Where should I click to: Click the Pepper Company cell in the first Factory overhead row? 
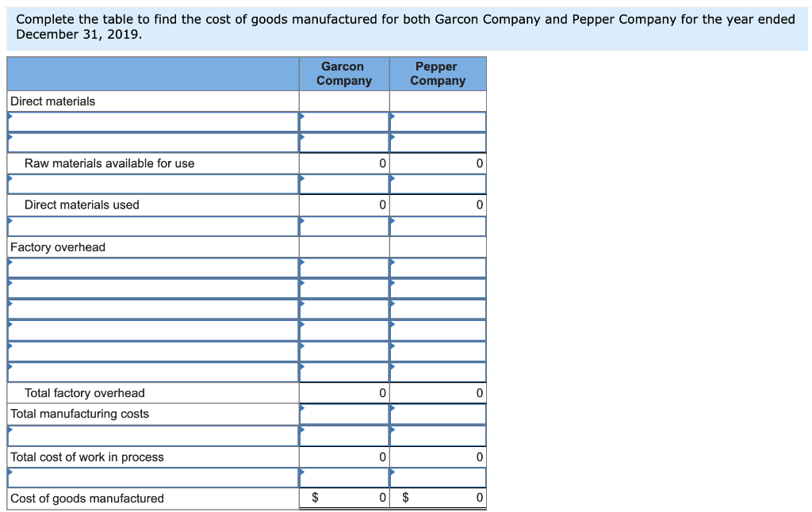pyautogui.click(x=438, y=267)
